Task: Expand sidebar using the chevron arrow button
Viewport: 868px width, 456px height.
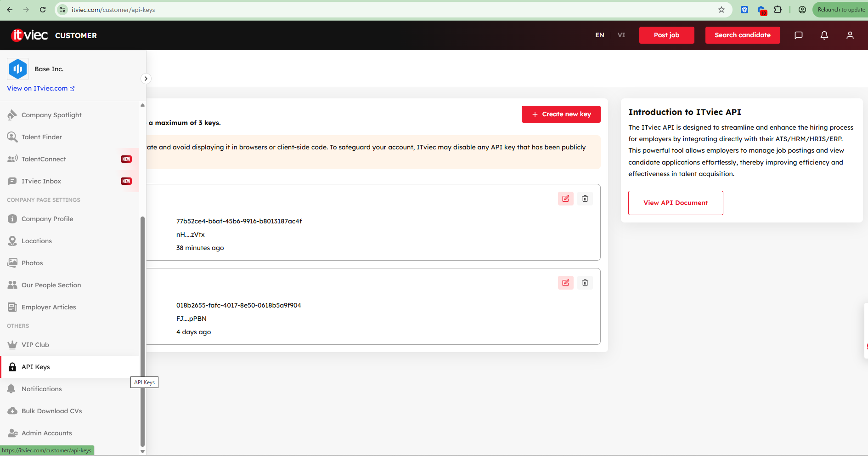Action: [x=146, y=79]
